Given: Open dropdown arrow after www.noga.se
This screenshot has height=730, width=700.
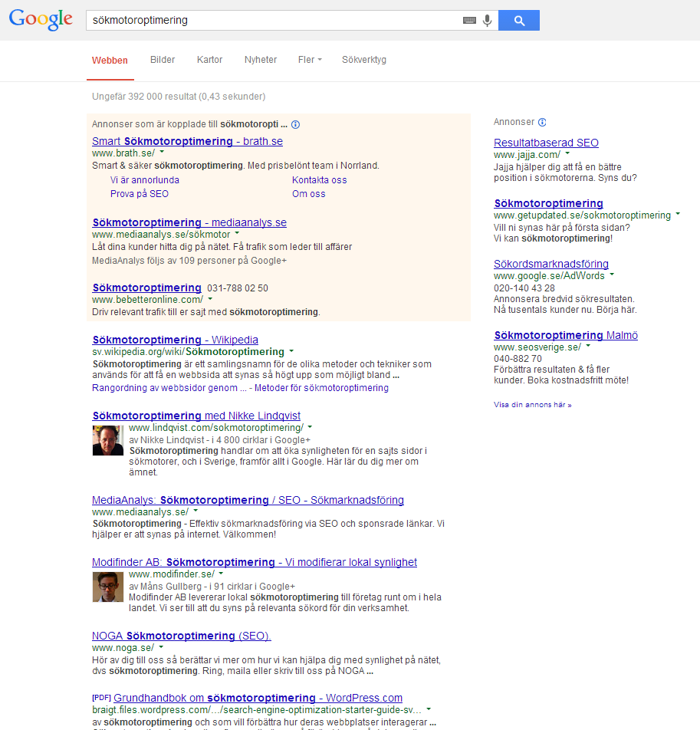Looking at the screenshot, I should [161, 646].
